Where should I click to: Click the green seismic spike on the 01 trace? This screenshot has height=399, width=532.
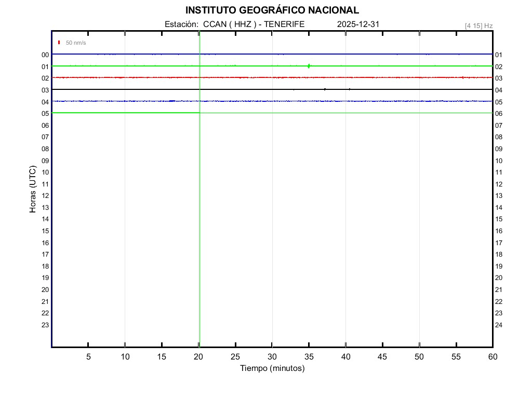pos(309,66)
